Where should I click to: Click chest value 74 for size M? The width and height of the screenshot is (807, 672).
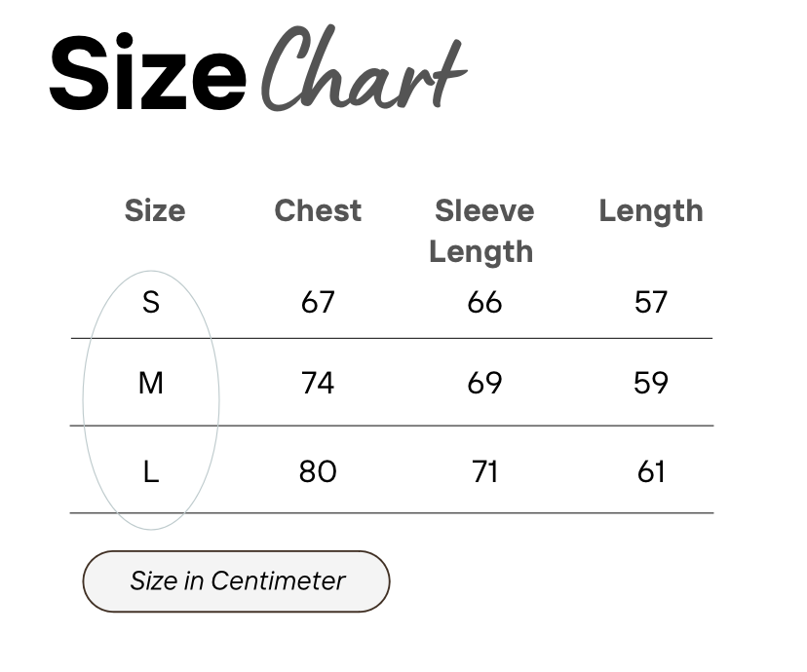318,383
